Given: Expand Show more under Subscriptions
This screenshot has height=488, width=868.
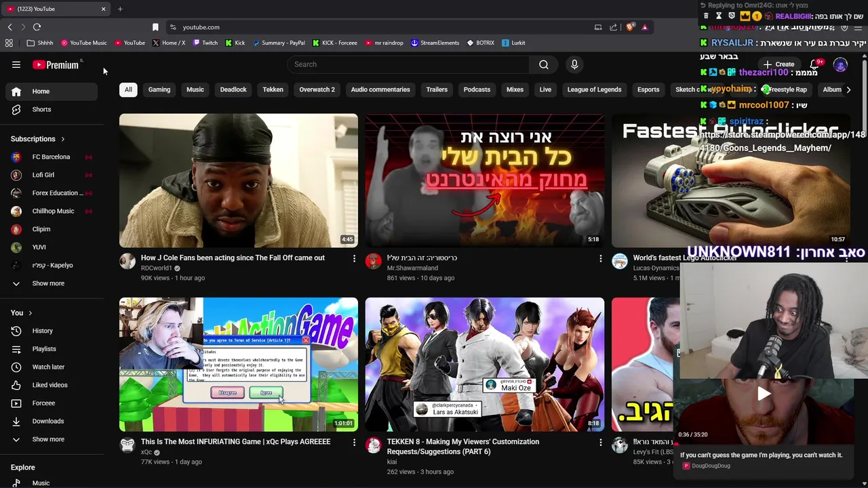Looking at the screenshot, I should coord(52,283).
